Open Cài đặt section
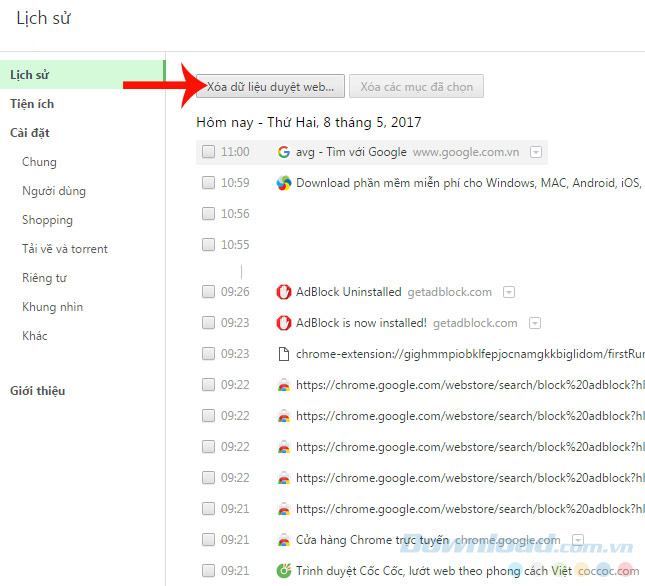 click(x=30, y=133)
